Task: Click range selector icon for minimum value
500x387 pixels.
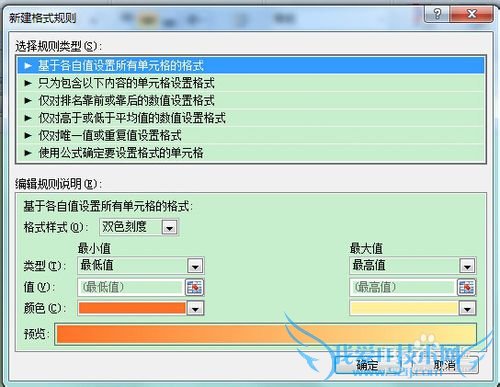Action: (194, 287)
